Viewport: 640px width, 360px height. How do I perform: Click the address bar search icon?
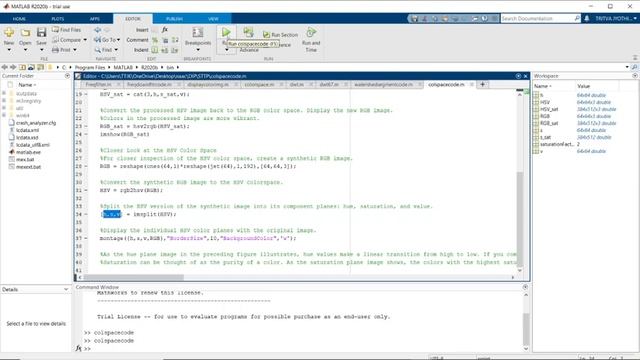pyautogui.click(x=634, y=67)
